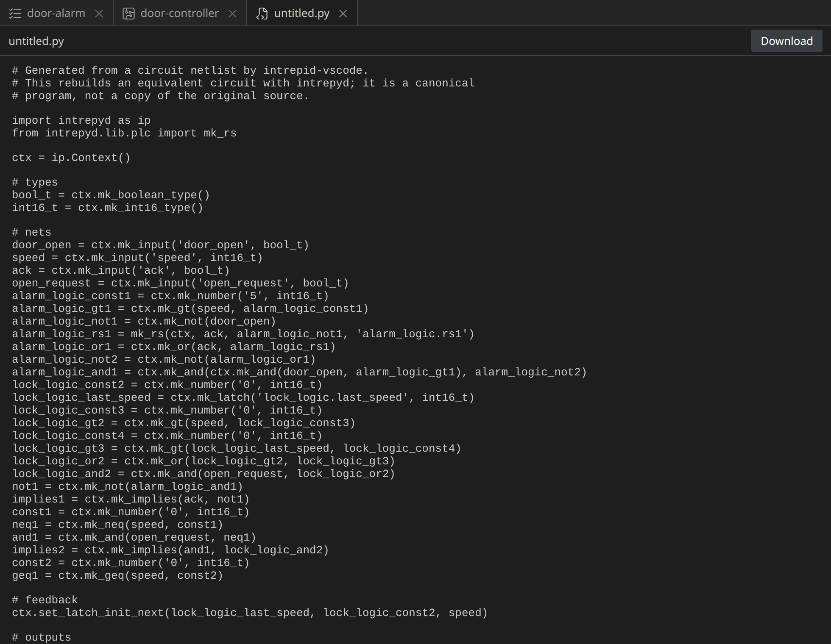Click the 'speed = ctx.mk_input' line
Screen dimensions: 831x644
click(x=137, y=258)
